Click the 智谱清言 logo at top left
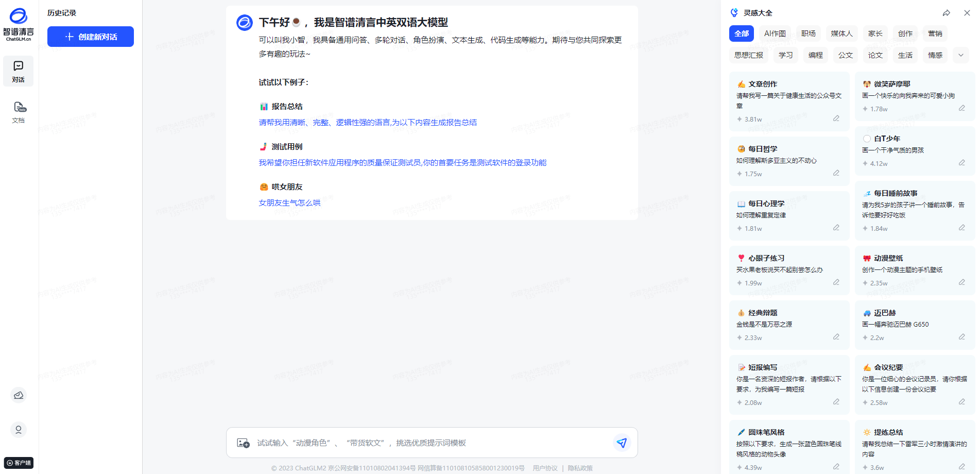The width and height of the screenshot is (980, 474). (18, 23)
